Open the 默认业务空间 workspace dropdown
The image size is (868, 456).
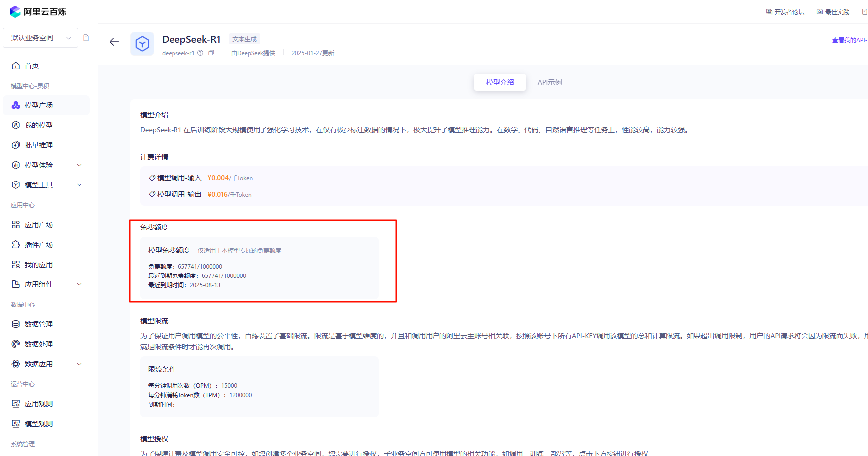pos(41,38)
